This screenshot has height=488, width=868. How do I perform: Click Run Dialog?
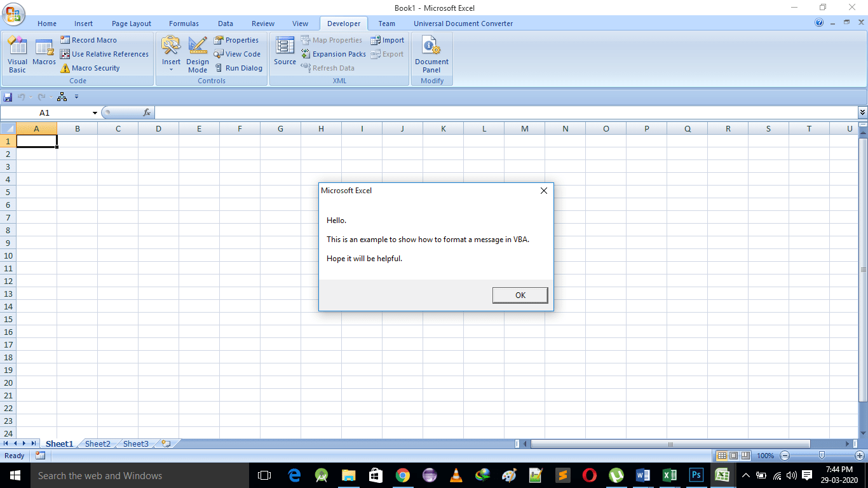click(x=238, y=68)
